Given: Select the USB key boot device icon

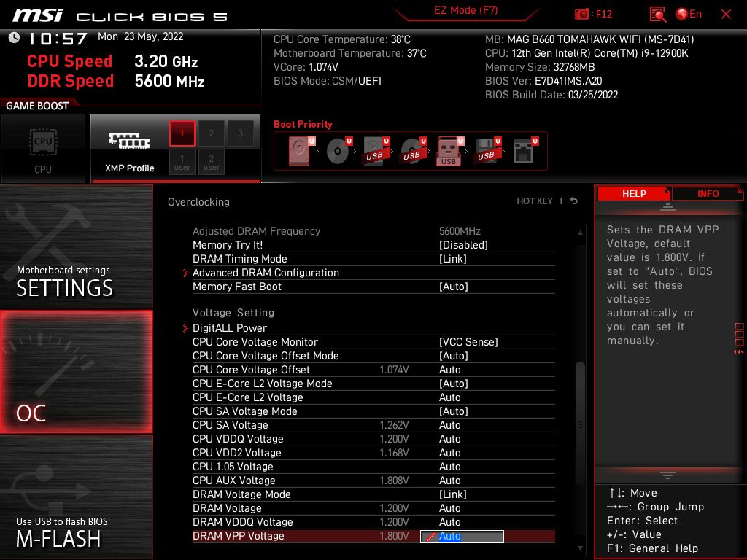Looking at the screenshot, I should [449, 151].
